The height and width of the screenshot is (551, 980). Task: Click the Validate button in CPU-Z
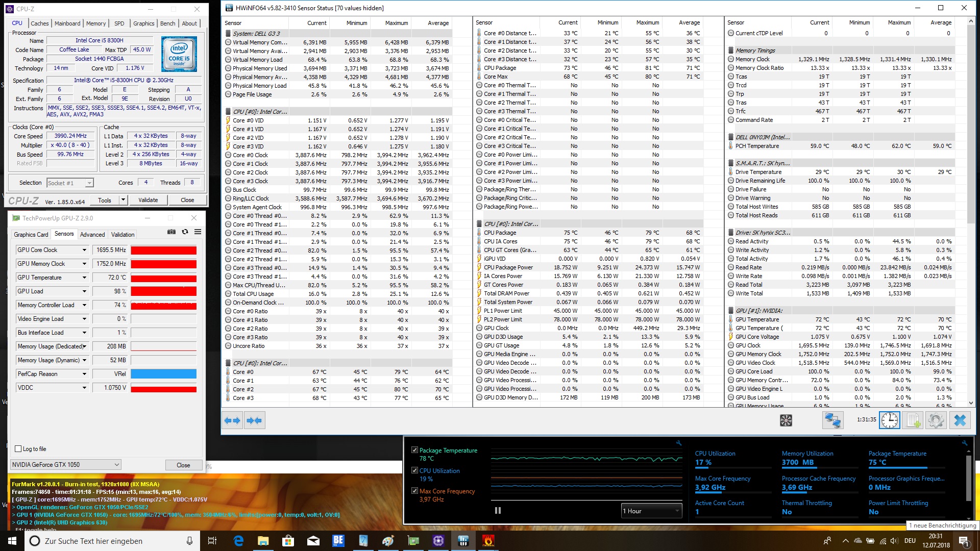point(148,200)
